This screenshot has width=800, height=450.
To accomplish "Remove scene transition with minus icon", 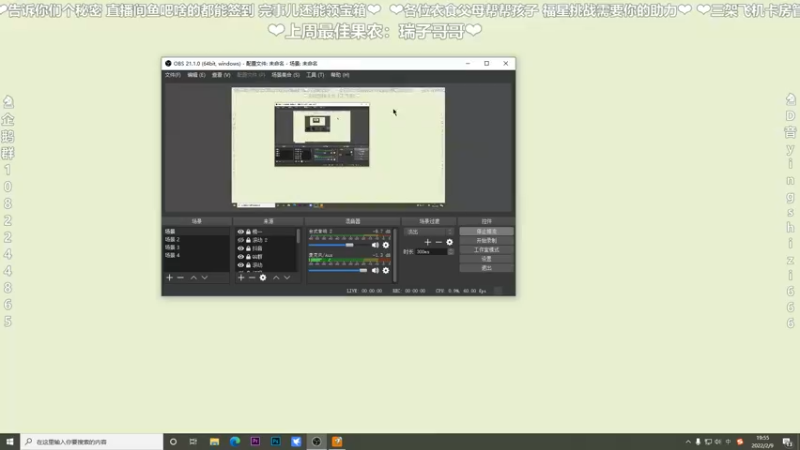I will point(439,242).
